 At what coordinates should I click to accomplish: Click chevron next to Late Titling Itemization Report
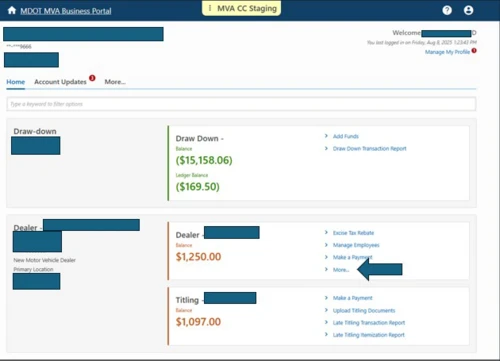(326, 334)
